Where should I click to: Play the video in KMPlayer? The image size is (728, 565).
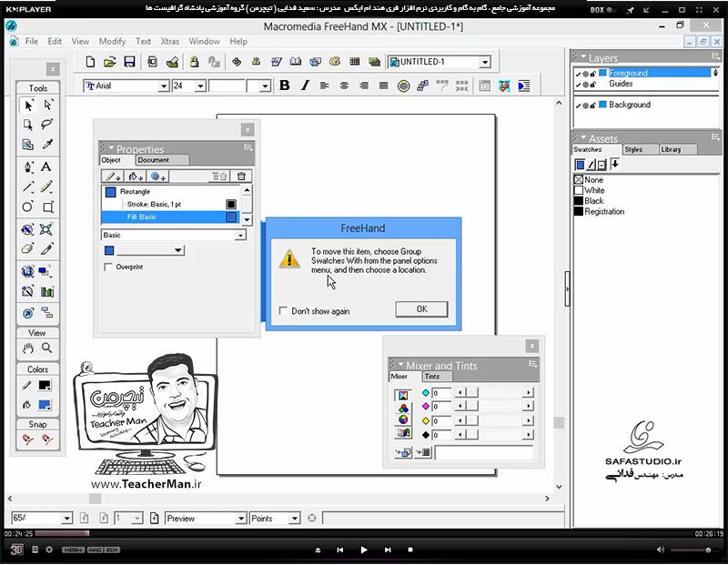pos(363,550)
